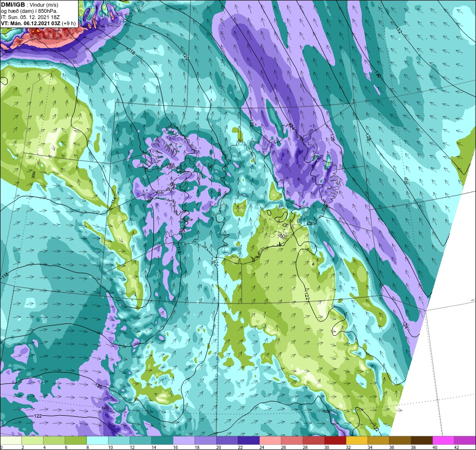The image size is (476, 450).
Task: Select the ochre 34–36 m/s legend swatch
Action: pyautogui.click(x=378, y=440)
